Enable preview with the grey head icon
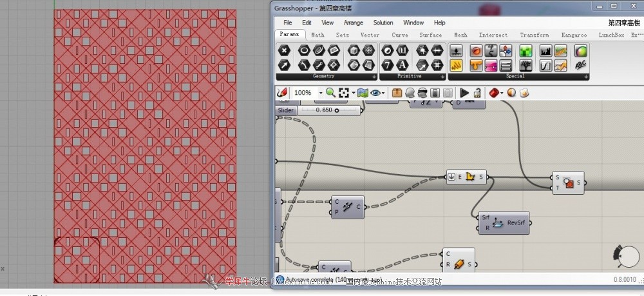This screenshot has height=296, width=644. click(410, 93)
